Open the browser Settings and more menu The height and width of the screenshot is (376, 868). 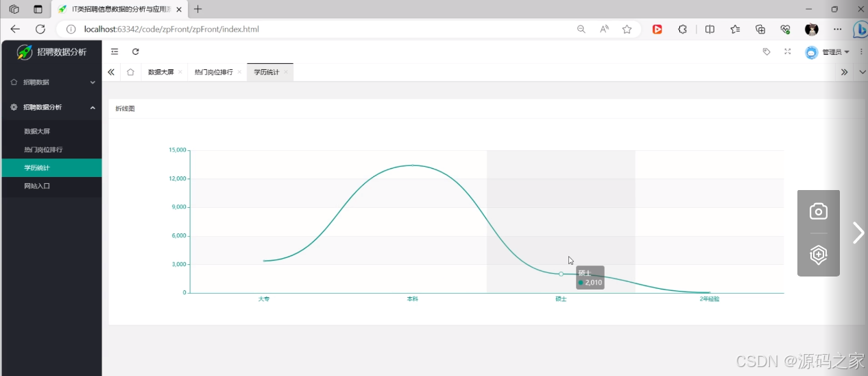[x=837, y=30]
